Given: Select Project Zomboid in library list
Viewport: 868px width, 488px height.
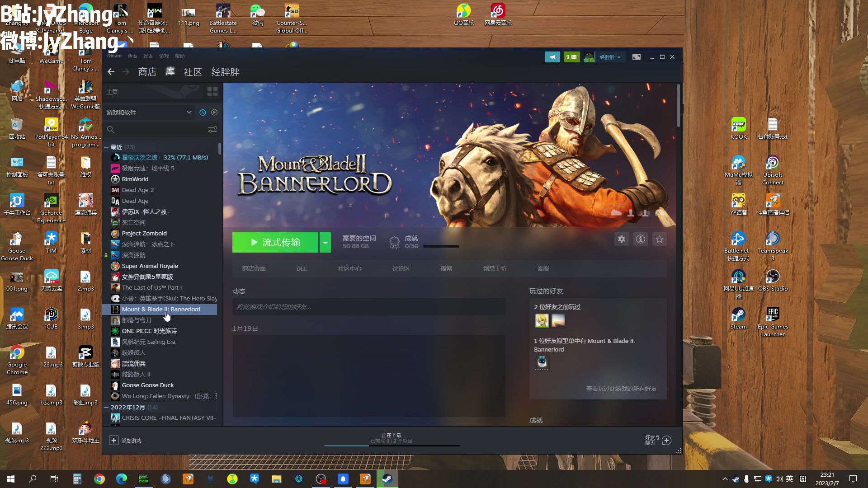Looking at the screenshot, I should [144, 233].
